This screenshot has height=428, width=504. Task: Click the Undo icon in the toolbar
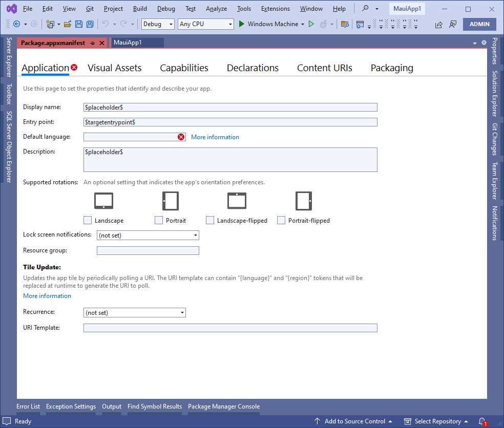click(x=106, y=24)
